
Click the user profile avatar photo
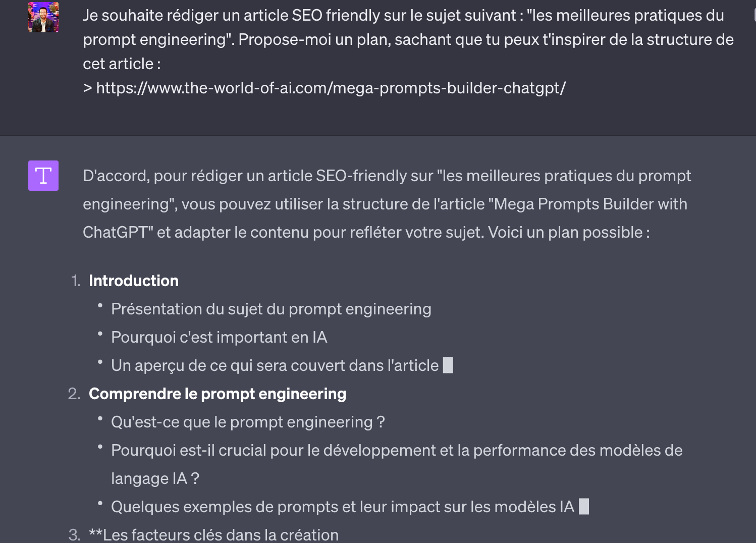click(x=43, y=17)
